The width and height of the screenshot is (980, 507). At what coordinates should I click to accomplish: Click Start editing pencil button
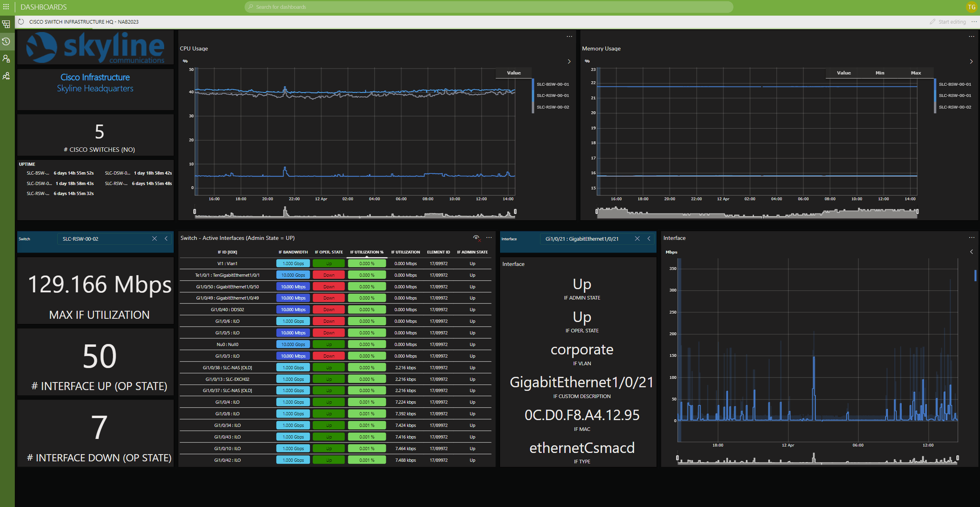948,22
